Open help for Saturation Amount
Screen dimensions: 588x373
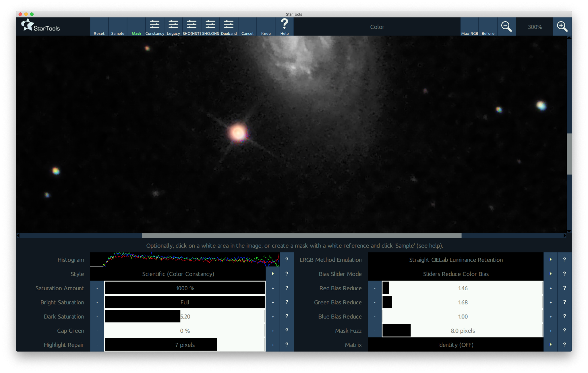tap(287, 288)
